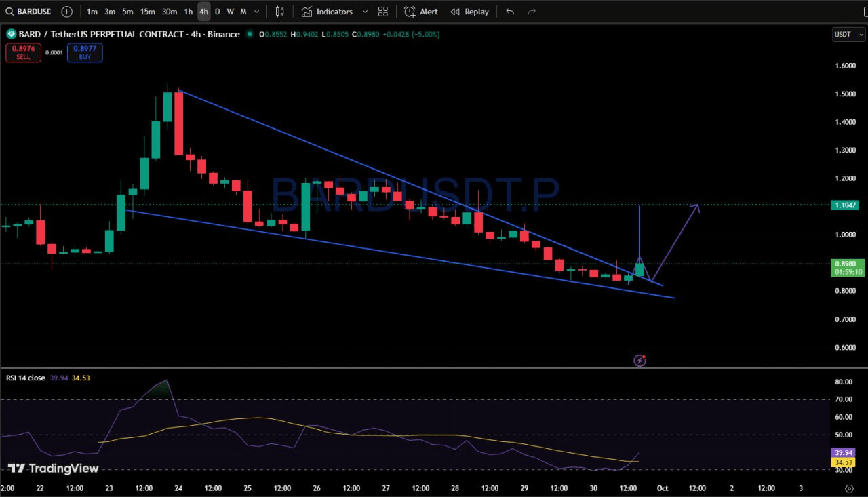Start bar Replay mode

click(x=469, y=12)
